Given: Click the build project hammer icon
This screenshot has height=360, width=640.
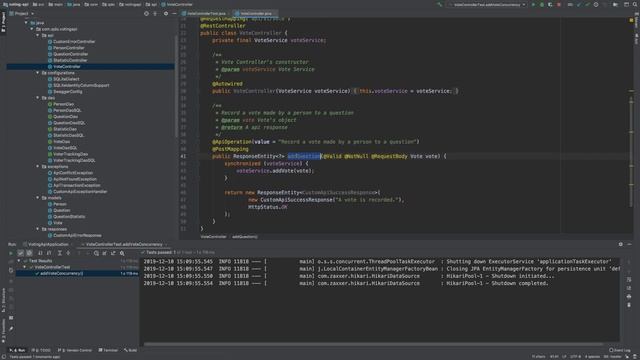Looking at the screenshot, I should coord(439,4).
